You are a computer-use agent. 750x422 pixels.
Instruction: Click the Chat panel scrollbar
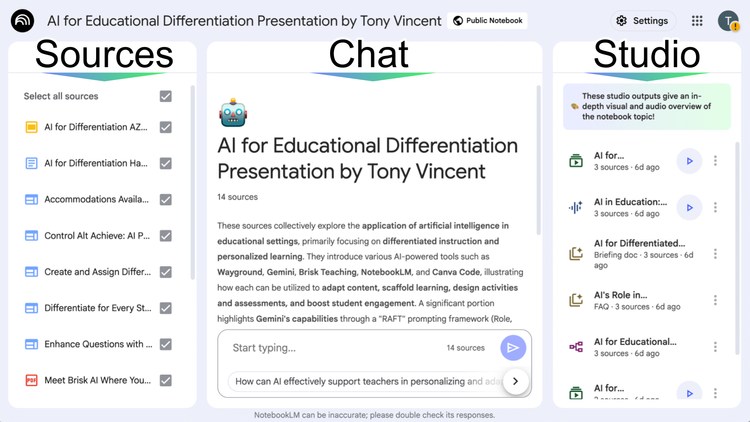539,160
